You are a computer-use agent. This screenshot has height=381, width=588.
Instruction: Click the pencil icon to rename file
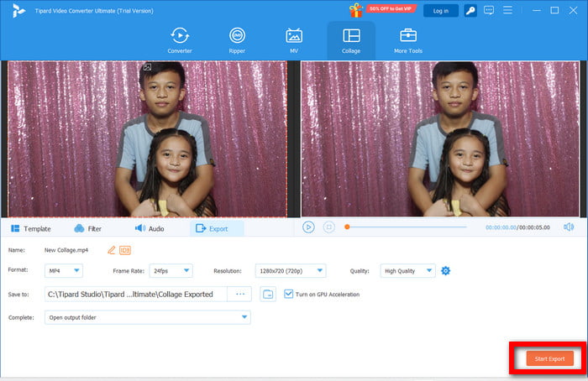[x=111, y=250]
